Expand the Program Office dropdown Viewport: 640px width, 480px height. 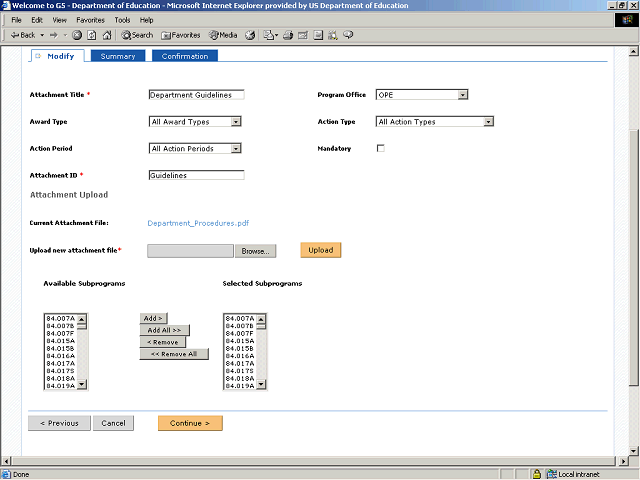[462, 95]
